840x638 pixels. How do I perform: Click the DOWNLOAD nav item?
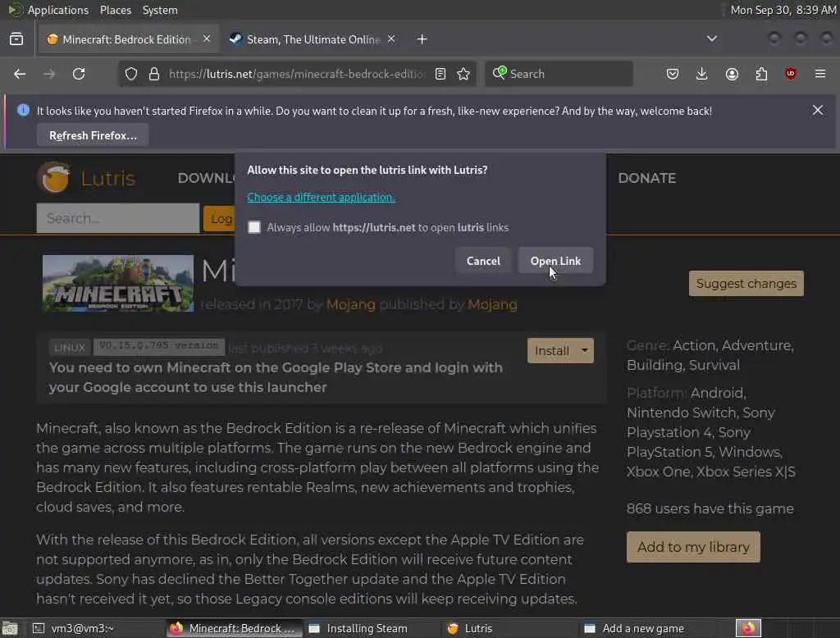(206, 178)
